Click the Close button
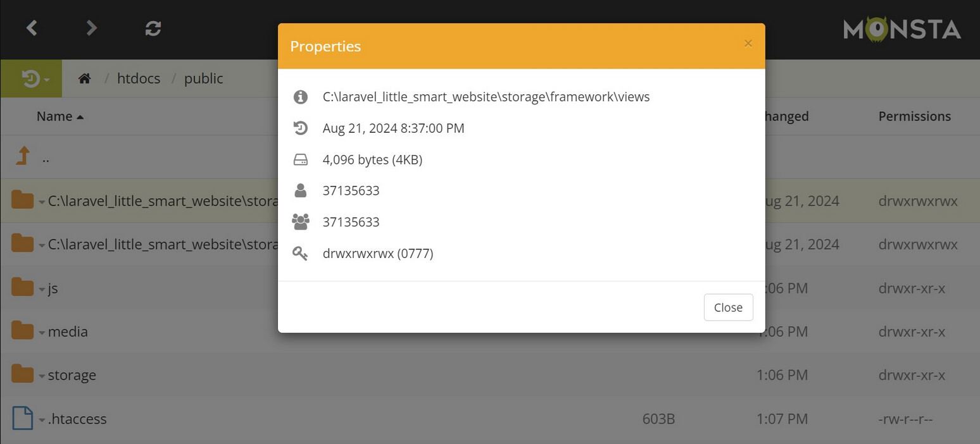 (728, 307)
